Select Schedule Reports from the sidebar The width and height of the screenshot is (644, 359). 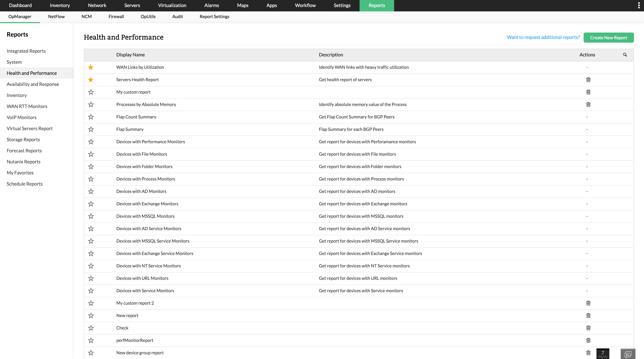pos(24,184)
